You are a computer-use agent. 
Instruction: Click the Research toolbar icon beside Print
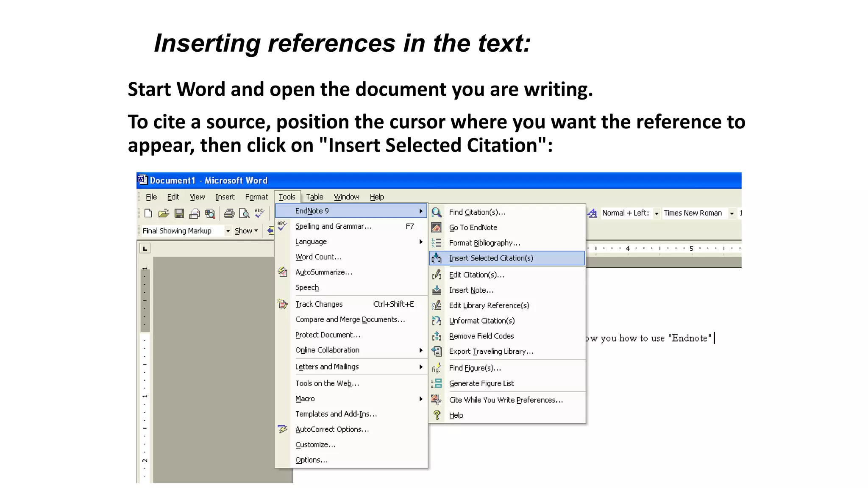click(x=210, y=213)
